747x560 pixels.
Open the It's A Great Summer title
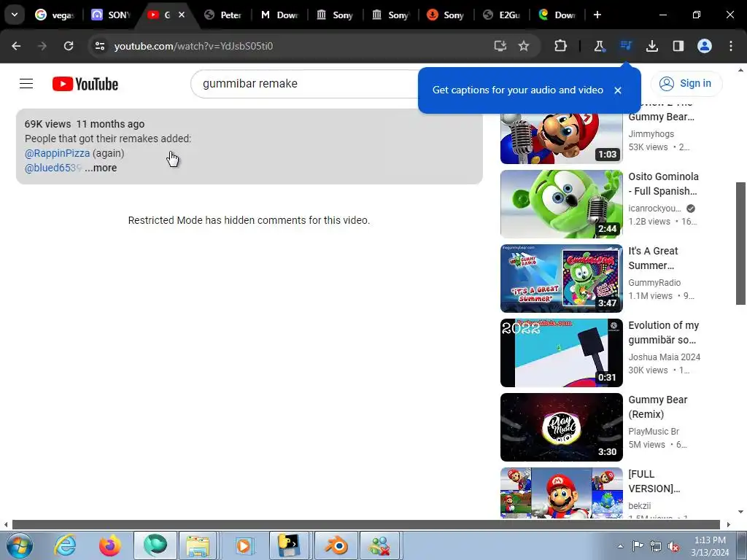653,258
